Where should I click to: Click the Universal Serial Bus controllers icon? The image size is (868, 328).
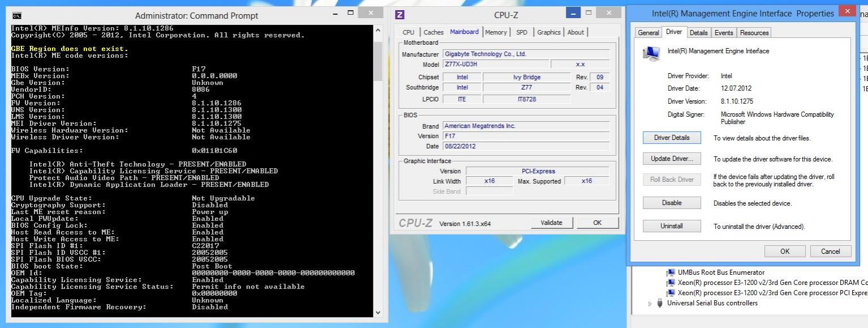[660, 303]
